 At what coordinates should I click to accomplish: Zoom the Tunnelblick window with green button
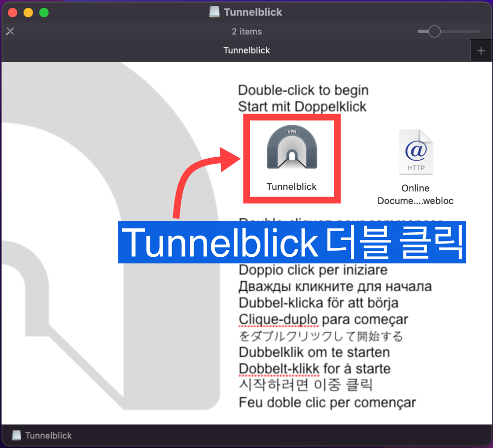point(44,13)
